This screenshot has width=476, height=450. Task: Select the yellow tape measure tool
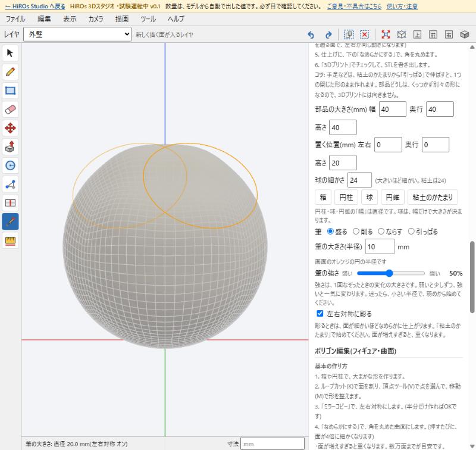pyautogui.click(x=10, y=240)
